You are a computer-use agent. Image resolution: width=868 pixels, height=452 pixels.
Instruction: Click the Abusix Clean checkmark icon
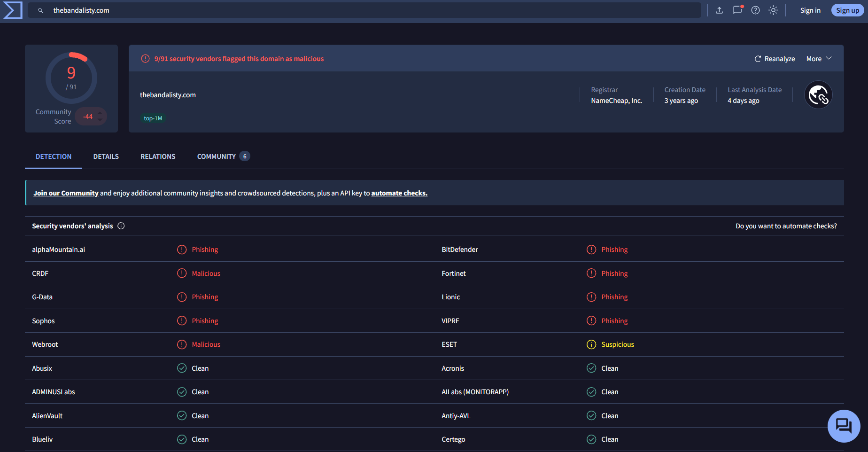pyautogui.click(x=182, y=368)
